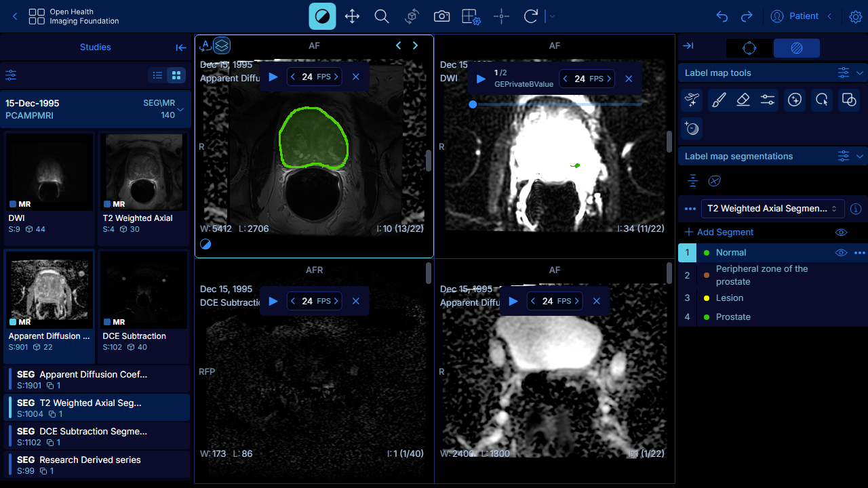Click the Undo arrow in the toolbar

722,16
